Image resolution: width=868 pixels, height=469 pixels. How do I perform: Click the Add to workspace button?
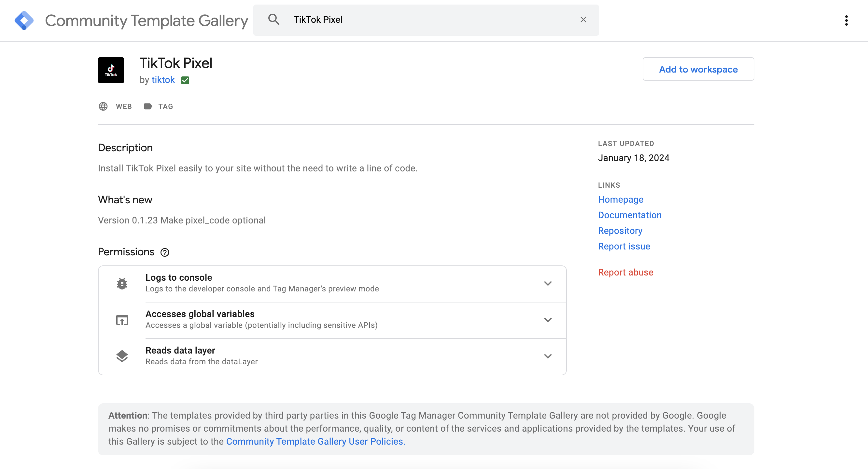(x=698, y=69)
